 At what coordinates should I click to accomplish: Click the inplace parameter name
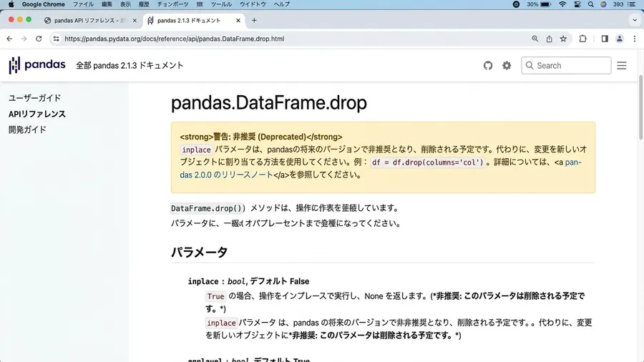[203, 282]
